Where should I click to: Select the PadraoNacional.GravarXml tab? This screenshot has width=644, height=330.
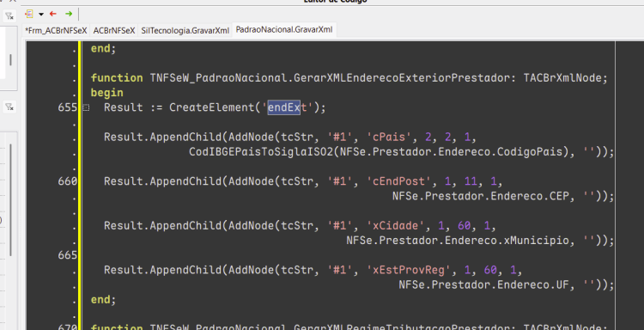pos(284,29)
